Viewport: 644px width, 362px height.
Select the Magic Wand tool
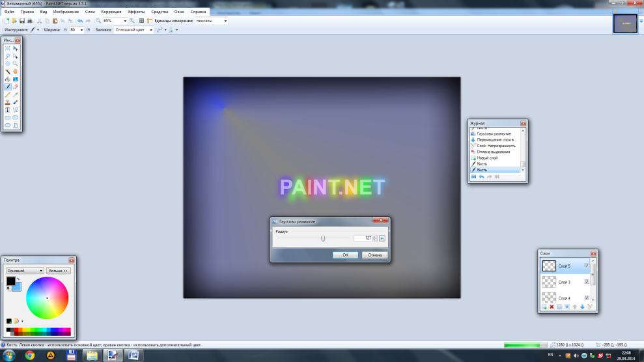(x=7, y=72)
